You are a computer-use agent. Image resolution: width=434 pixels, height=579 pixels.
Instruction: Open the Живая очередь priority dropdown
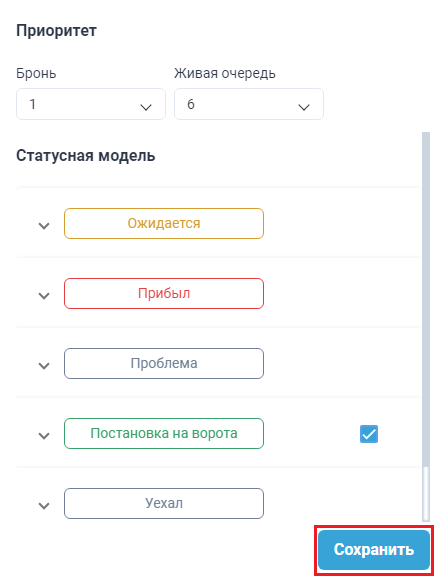(x=249, y=104)
